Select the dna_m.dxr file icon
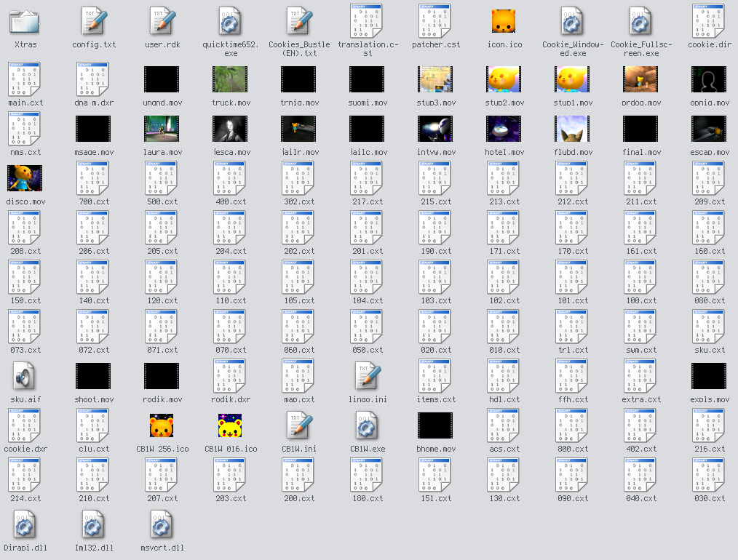The image size is (738, 560). click(94, 79)
